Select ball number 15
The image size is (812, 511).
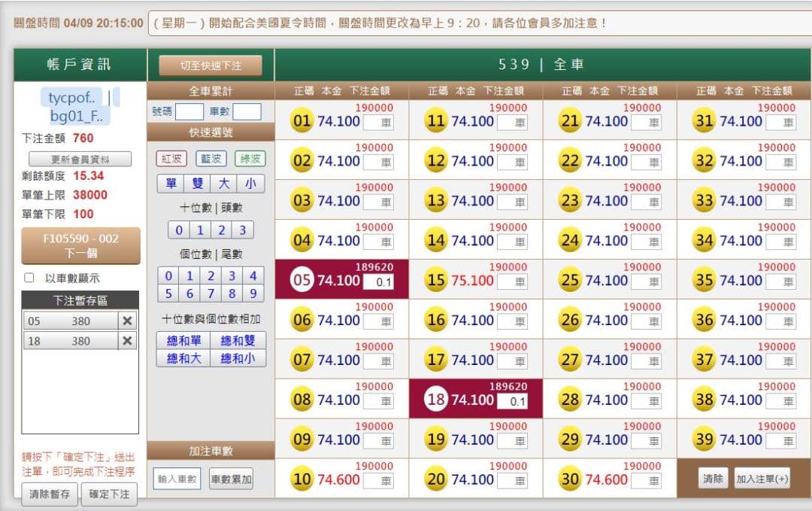(436, 280)
